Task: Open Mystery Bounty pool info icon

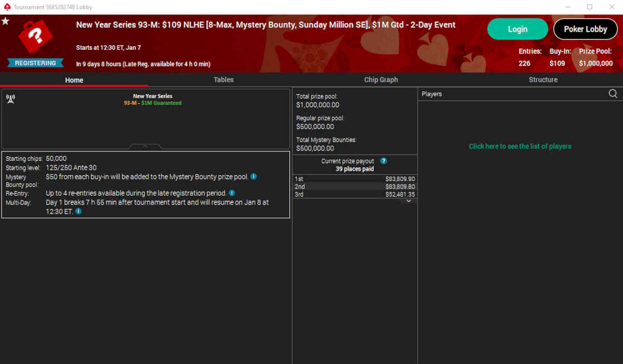Action: tap(253, 177)
